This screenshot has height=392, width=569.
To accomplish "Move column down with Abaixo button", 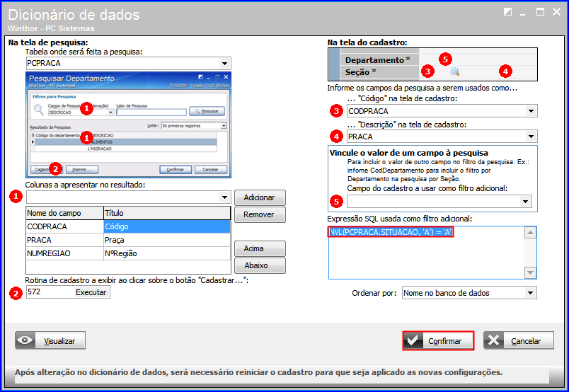I will pos(260,265).
